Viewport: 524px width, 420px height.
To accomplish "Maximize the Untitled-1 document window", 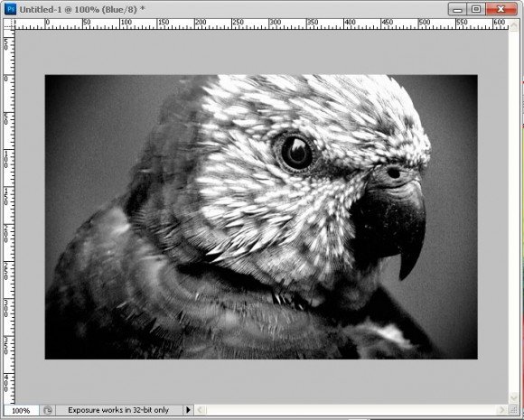I will click(476, 9).
